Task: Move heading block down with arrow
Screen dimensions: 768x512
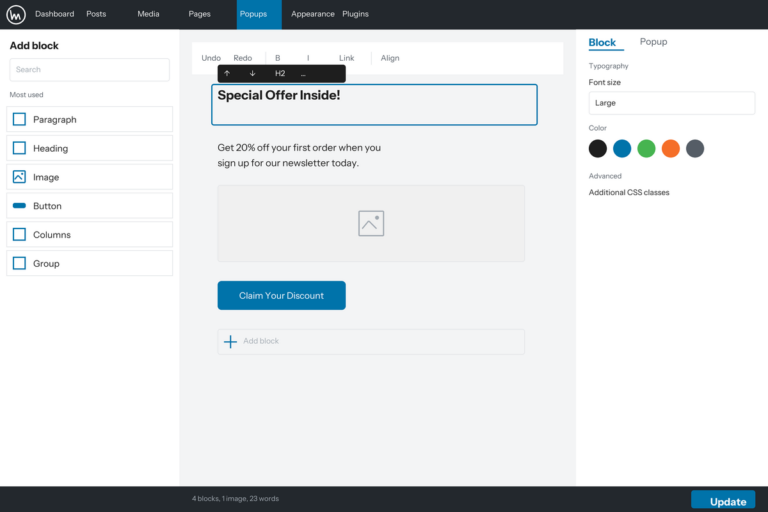Action: click(252, 73)
